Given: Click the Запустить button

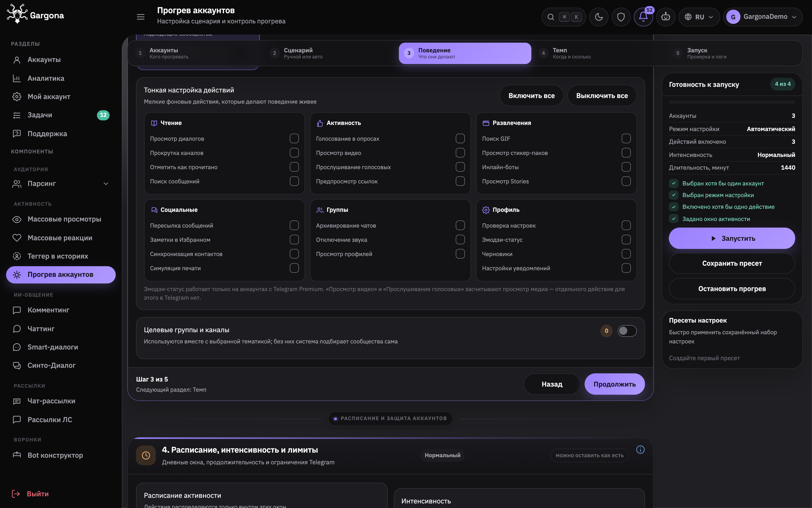Looking at the screenshot, I should tap(732, 238).
